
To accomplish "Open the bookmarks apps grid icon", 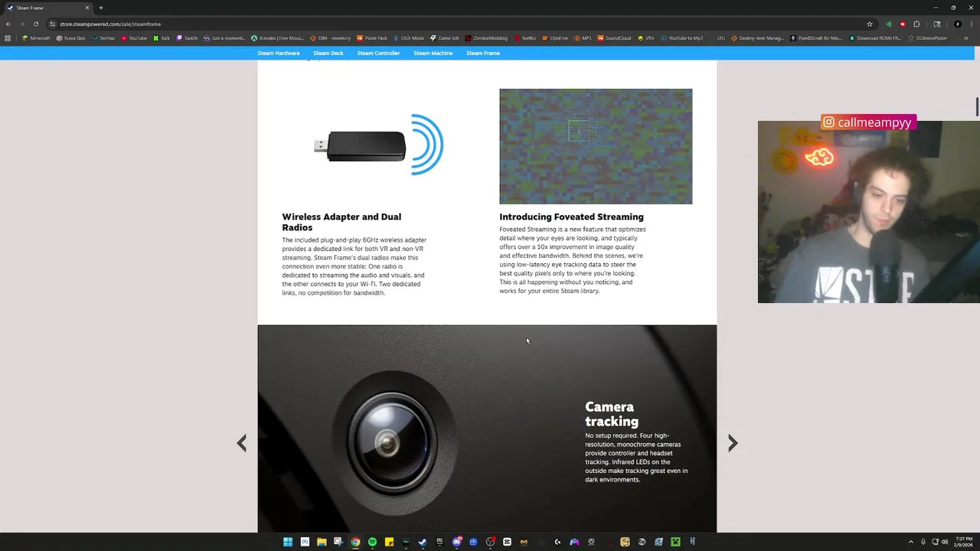I will (x=8, y=38).
